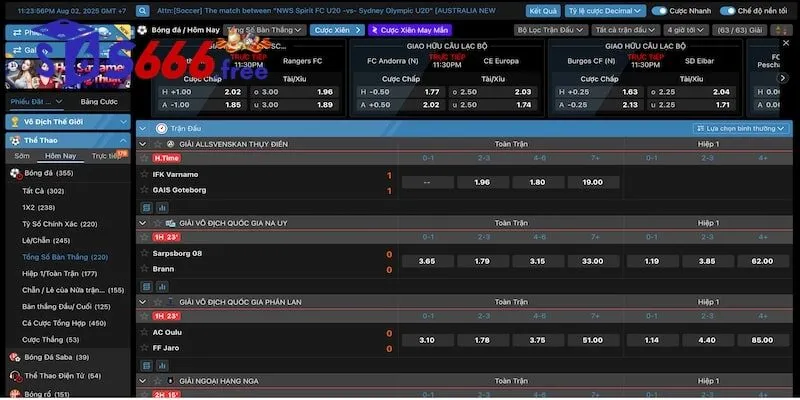The image size is (800, 400).
Task: Open the statistics chart icon under GAIS Goteborg
Action: click(x=161, y=207)
